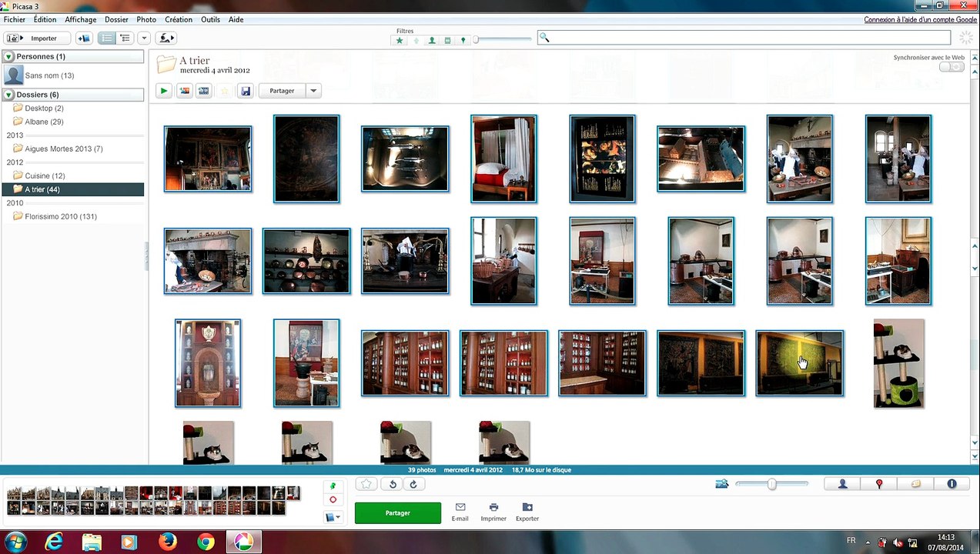
Task: Hold selected items with green pin icon
Action: point(333,486)
